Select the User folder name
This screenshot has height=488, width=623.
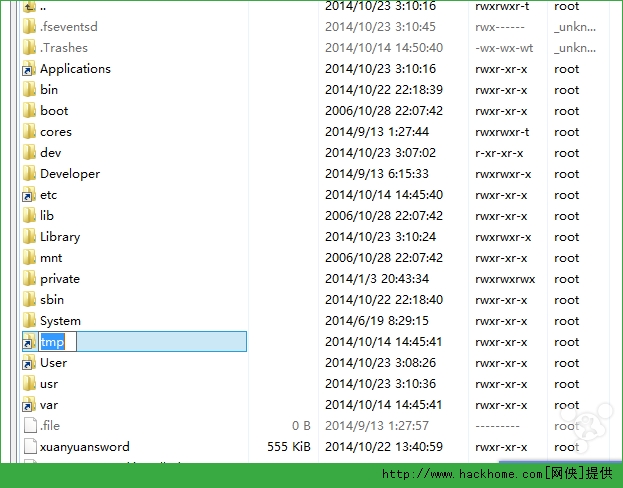[x=54, y=363]
